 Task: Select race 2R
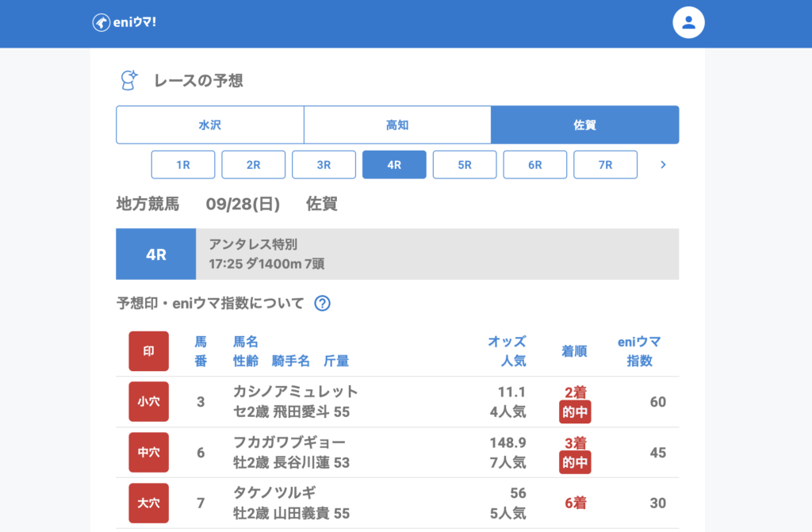[254, 165]
